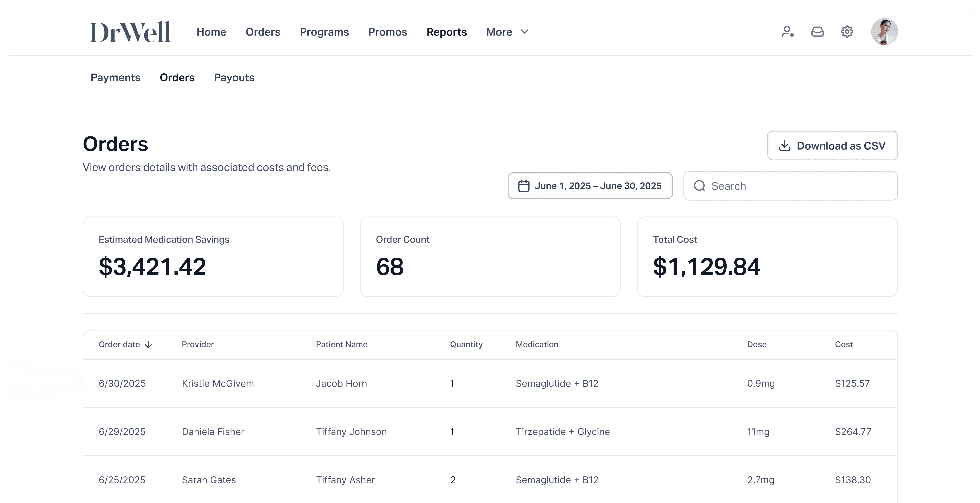Click the Order date sort arrow
Image resolution: width=980 pixels, height=503 pixels.
[x=149, y=345]
